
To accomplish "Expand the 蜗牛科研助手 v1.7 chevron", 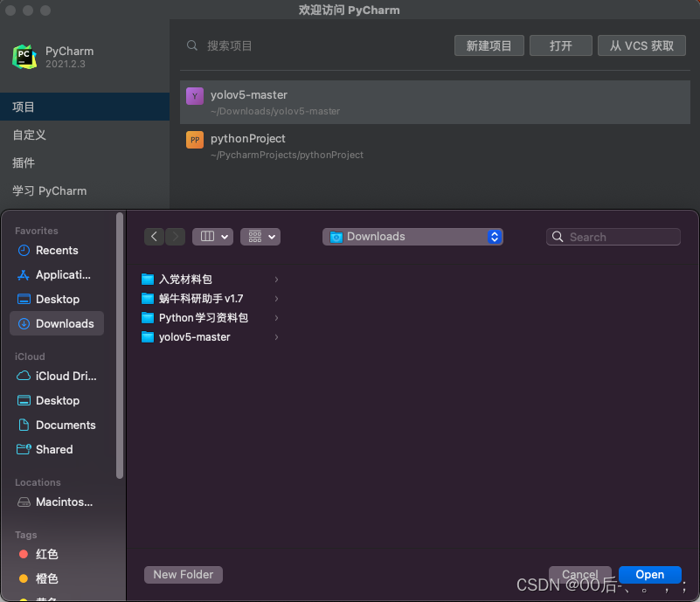I will [276, 299].
